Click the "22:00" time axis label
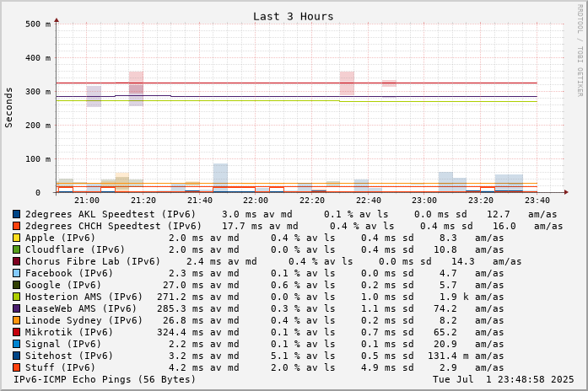 (x=256, y=201)
